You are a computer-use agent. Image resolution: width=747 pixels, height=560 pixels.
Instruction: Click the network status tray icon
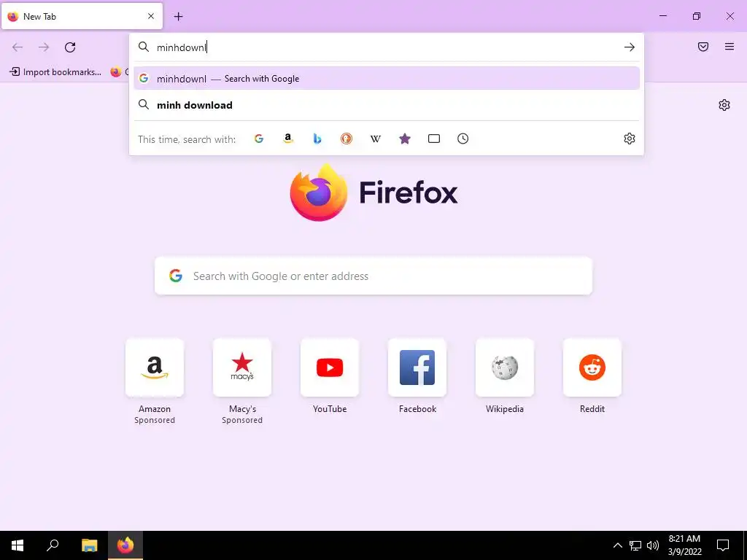[635, 545]
